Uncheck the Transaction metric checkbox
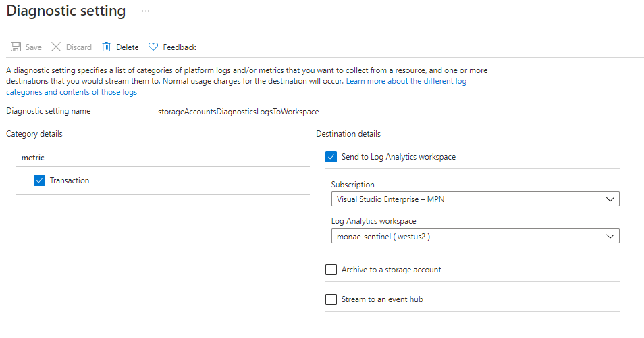The width and height of the screenshot is (644, 338). click(x=39, y=180)
